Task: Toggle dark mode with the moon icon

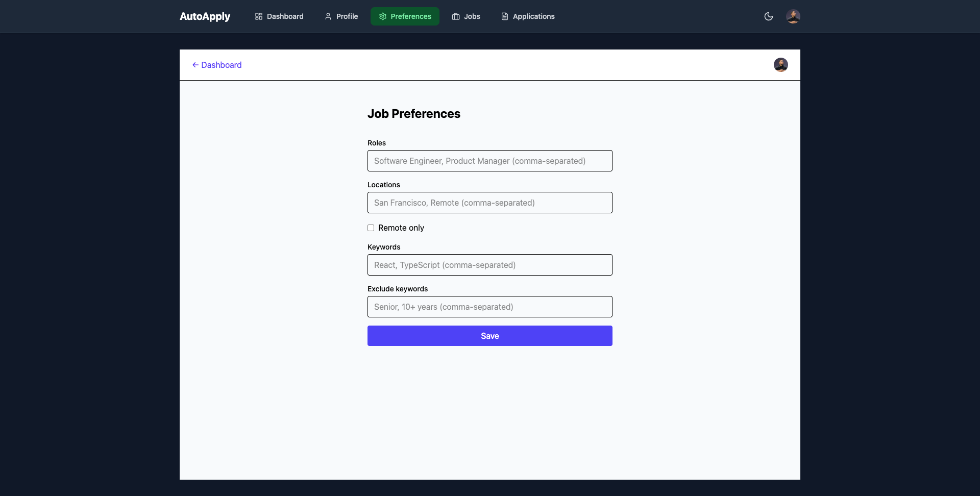Action: (x=768, y=16)
